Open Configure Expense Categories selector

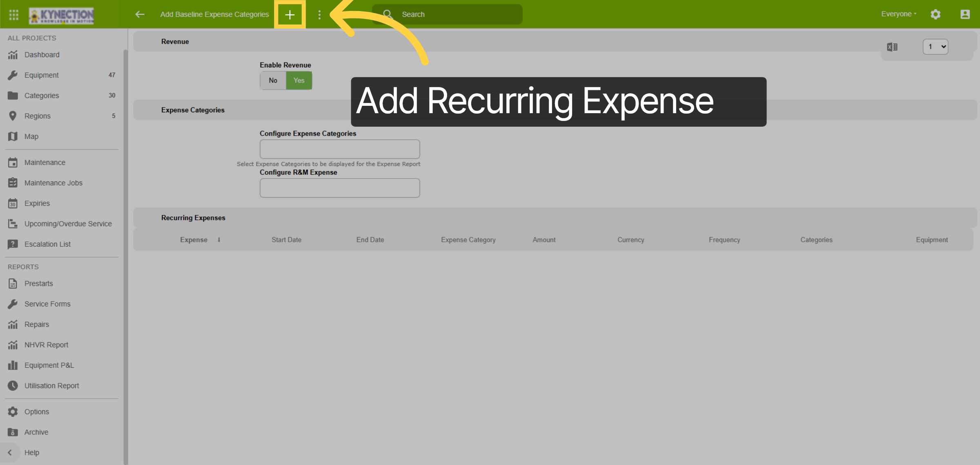[340, 149]
